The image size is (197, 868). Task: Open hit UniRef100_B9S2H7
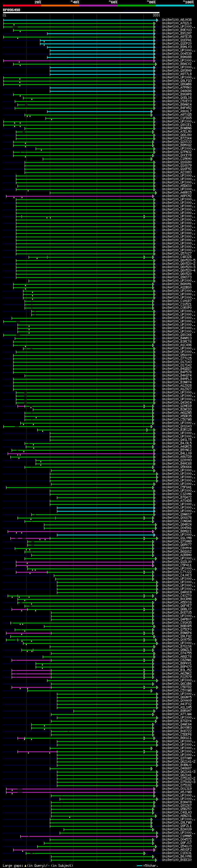click(177, 33)
